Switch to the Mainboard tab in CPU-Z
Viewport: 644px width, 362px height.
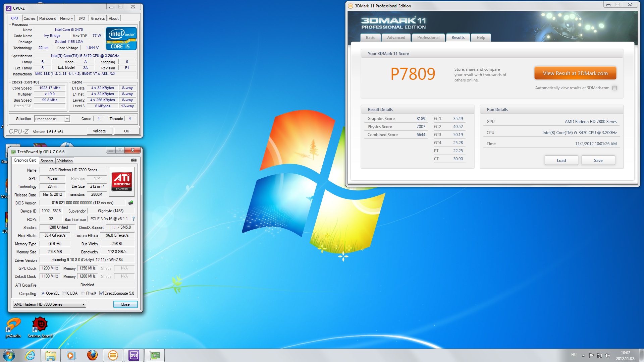coord(48,18)
